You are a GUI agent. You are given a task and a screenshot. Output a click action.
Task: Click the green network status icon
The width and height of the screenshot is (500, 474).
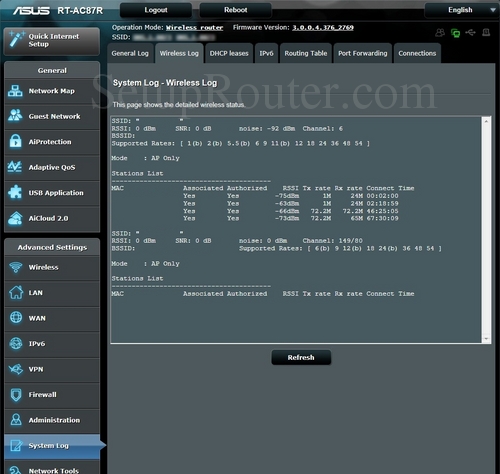tap(455, 33)
